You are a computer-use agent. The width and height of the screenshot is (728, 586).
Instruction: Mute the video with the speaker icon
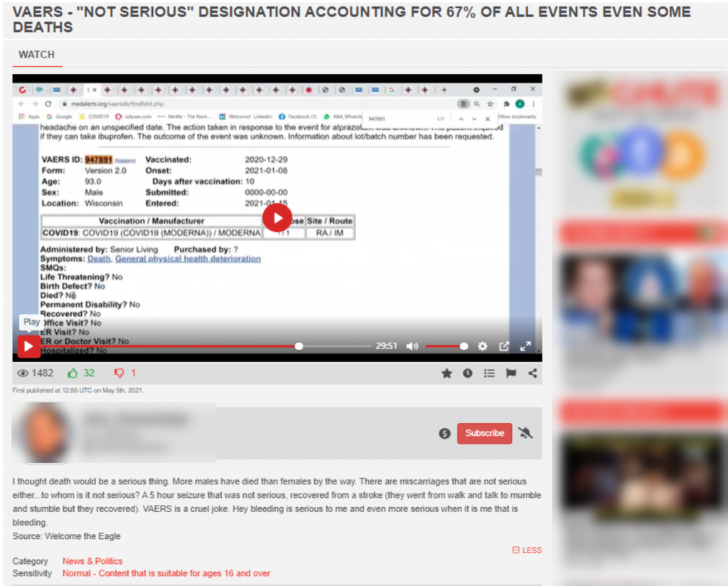tap(412, 346)
